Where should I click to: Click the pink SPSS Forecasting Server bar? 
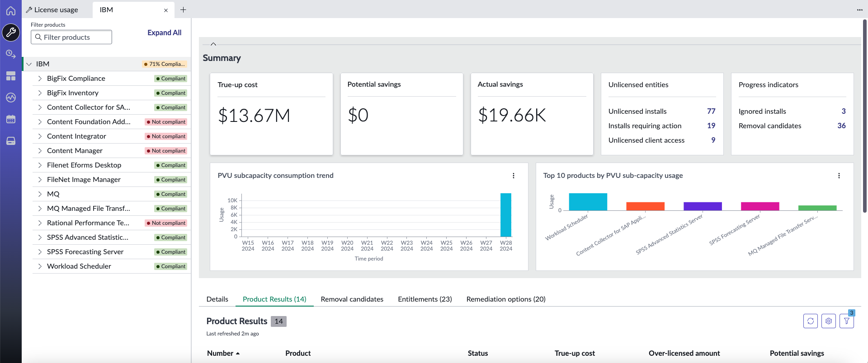pos(760,206)
